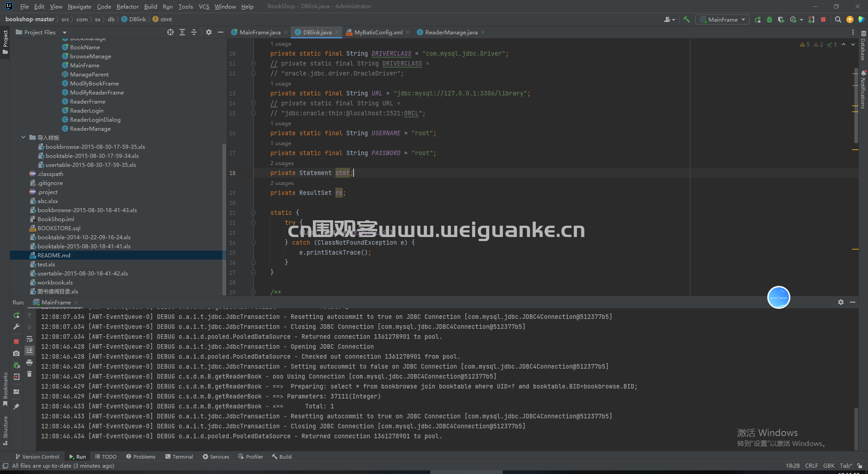Open the Services tool window
868x474 pixels.
(216, 457)
